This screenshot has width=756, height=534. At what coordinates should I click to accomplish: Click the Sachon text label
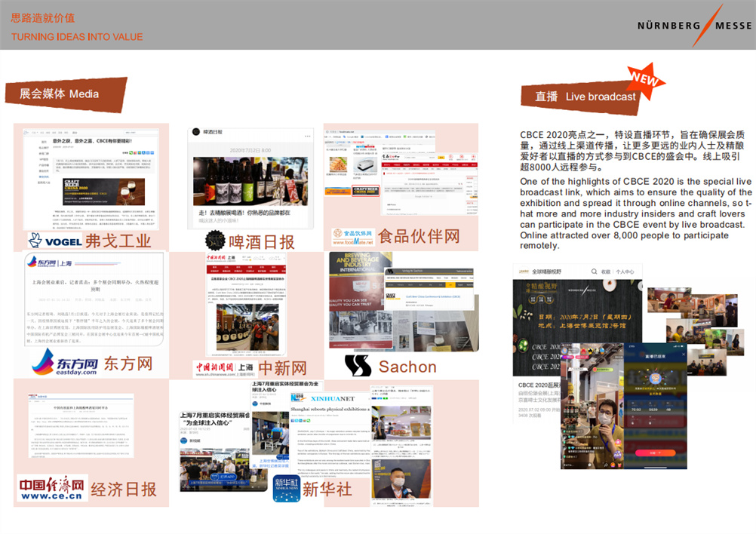(407, 367)
